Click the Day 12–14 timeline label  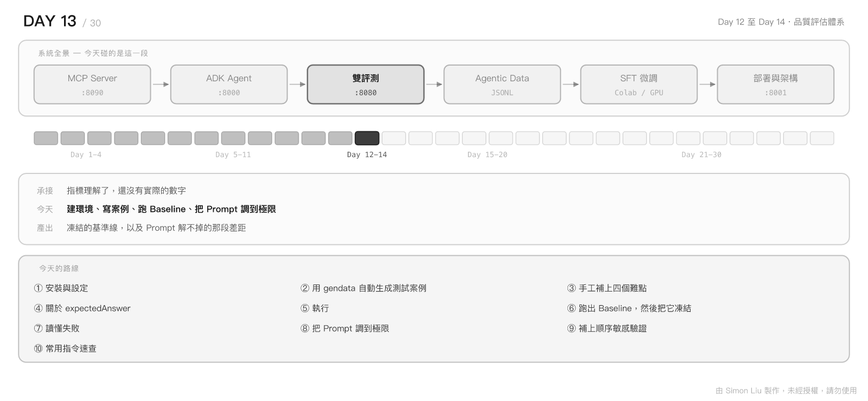coord(367,154)
